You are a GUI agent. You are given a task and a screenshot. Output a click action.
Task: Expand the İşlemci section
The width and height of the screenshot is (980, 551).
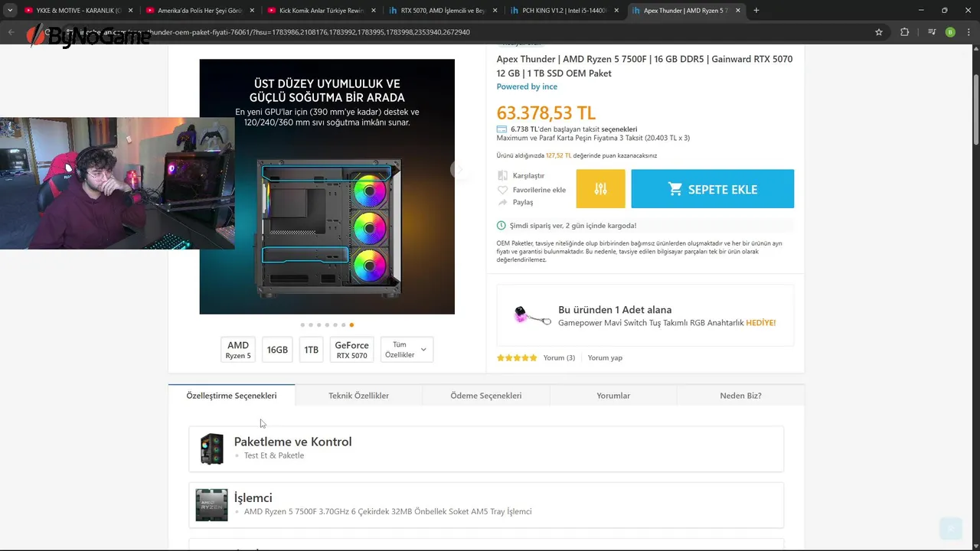(x=486, y=505)
